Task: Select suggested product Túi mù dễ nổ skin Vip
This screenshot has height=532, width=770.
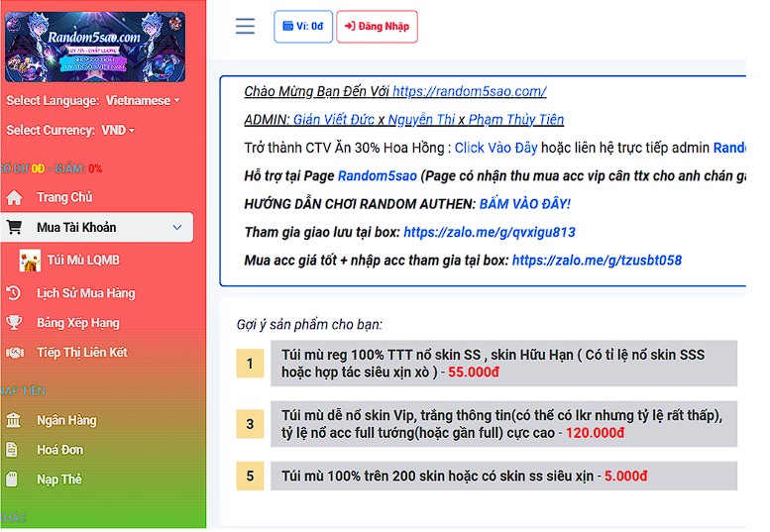Action: pyautogui.click(x=503, y=424)
